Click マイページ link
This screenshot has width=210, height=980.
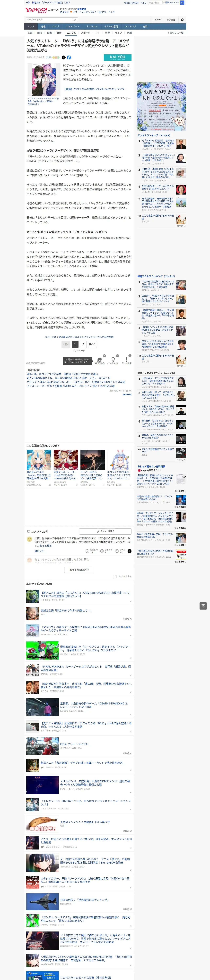[157, 19]
